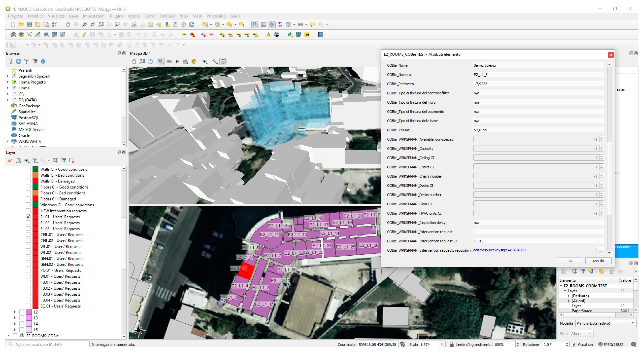The width and height of the screenshot is (644, 353).
Task: Enable the NEW Intervention requests checkbox
Action: pyautogui.click(x=28, y=211)
